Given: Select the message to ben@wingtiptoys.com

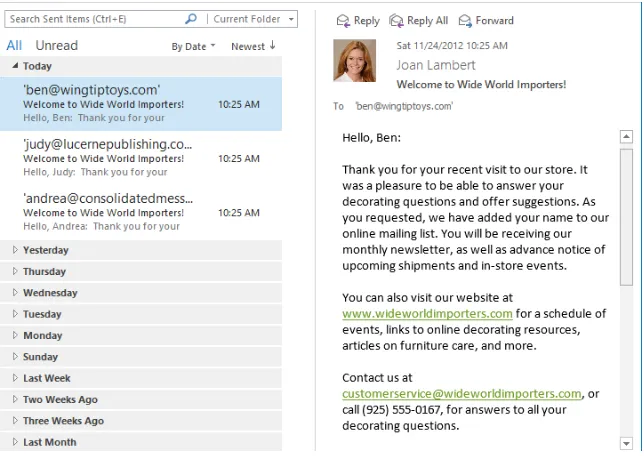Looking at the screenshot, I should 141,104.
